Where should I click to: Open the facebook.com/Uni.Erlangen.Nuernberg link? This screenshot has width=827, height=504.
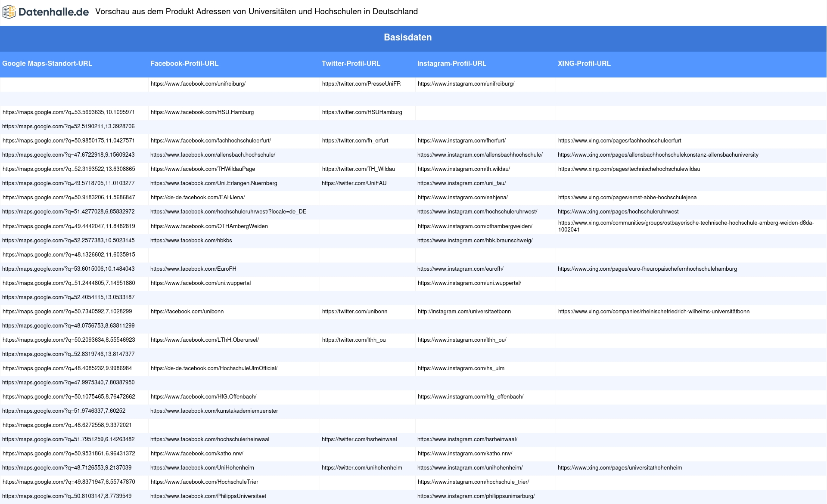(x=214, y=183)
